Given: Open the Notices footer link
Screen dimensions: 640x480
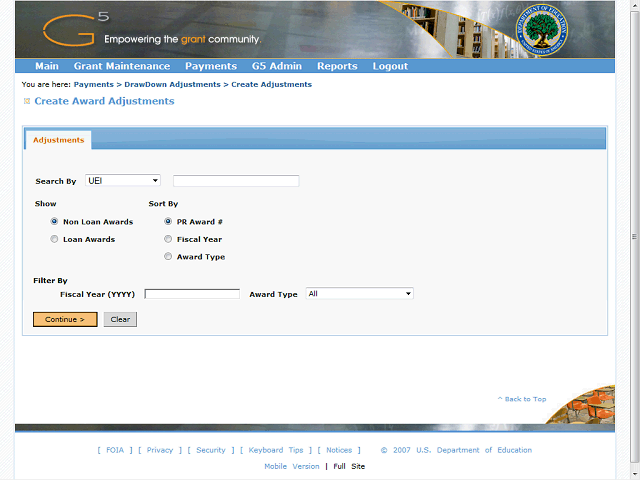Looking at the screenshot, I should 339,450.
